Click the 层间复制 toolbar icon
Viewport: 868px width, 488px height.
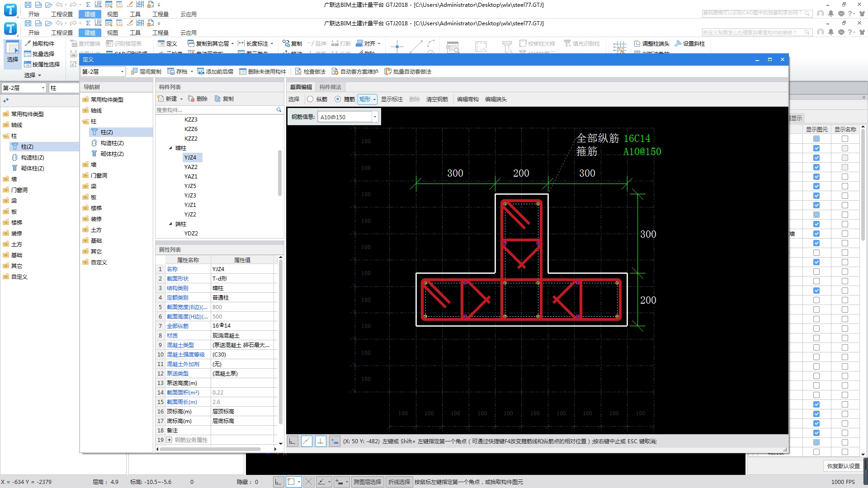[134, 71]
